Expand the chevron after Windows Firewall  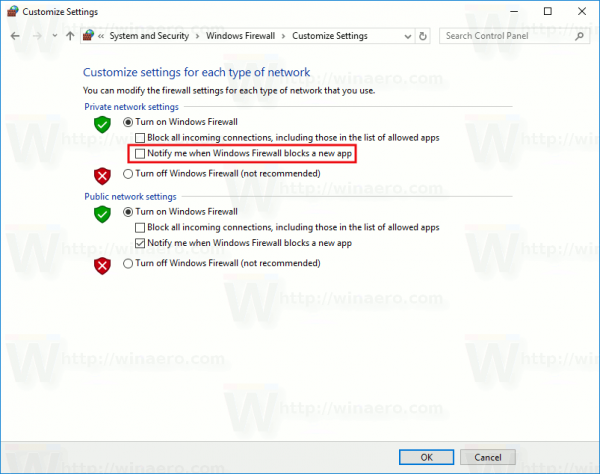point(284,36)
